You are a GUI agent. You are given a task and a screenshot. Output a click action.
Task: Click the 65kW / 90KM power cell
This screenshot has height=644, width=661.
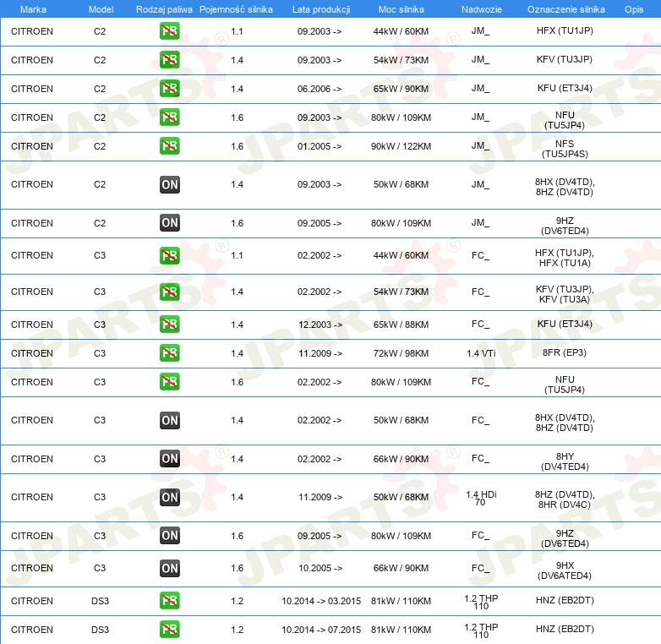tap(401, 89)
